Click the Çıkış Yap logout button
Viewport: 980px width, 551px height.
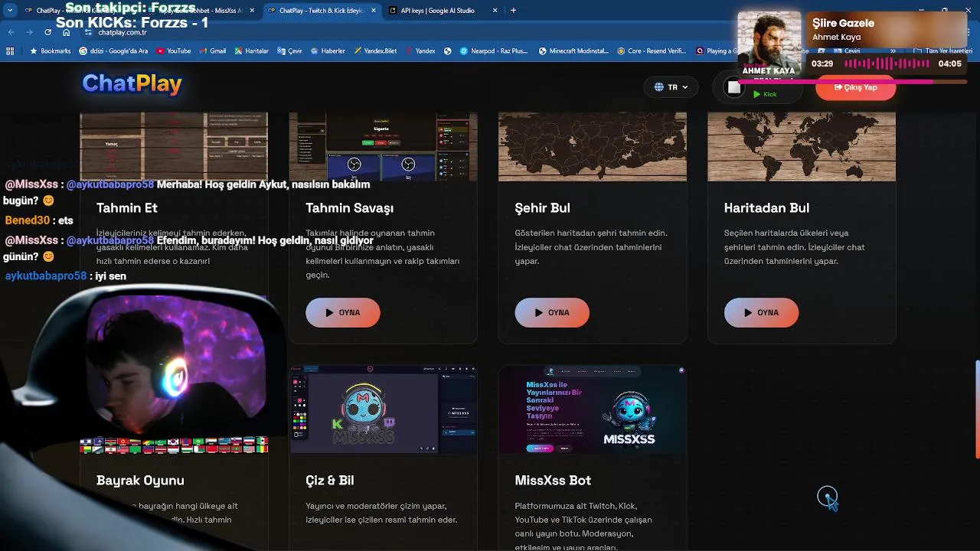click(x=855, y=87)
